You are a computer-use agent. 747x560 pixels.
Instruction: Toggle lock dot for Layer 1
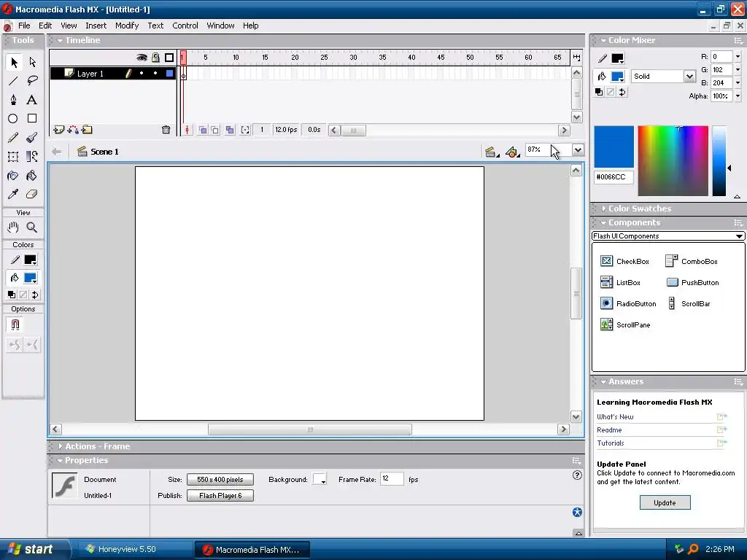point(155,74)
